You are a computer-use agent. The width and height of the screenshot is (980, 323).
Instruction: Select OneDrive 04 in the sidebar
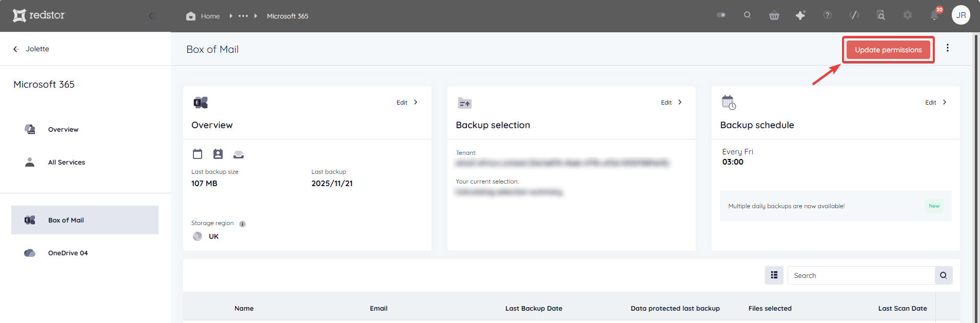click(x=68, y=253)
